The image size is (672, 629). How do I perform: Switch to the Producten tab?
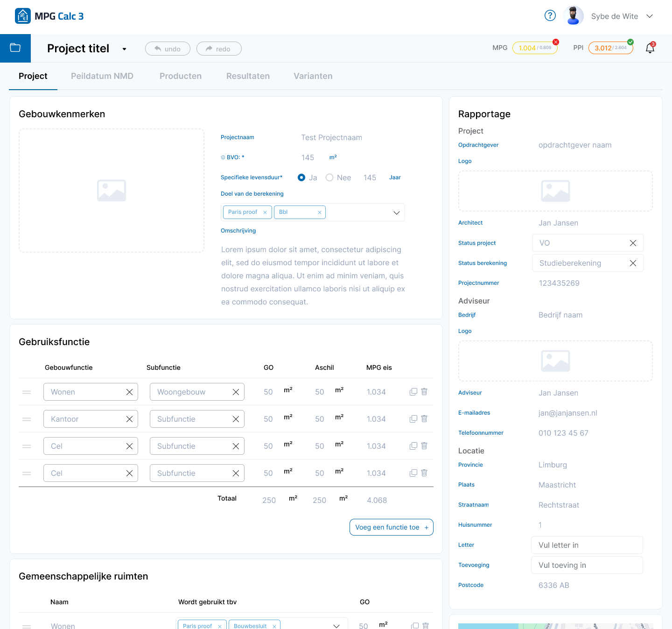click(x=181, y=76)
